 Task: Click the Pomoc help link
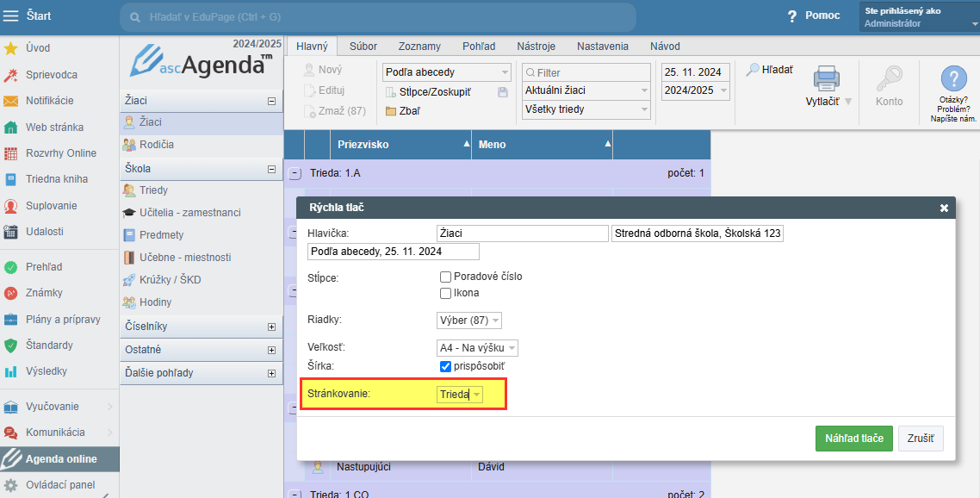click(815, 16)
